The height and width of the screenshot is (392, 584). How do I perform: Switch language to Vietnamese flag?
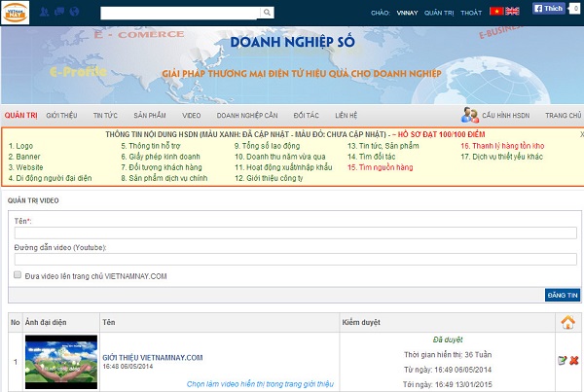click(496, 11)
